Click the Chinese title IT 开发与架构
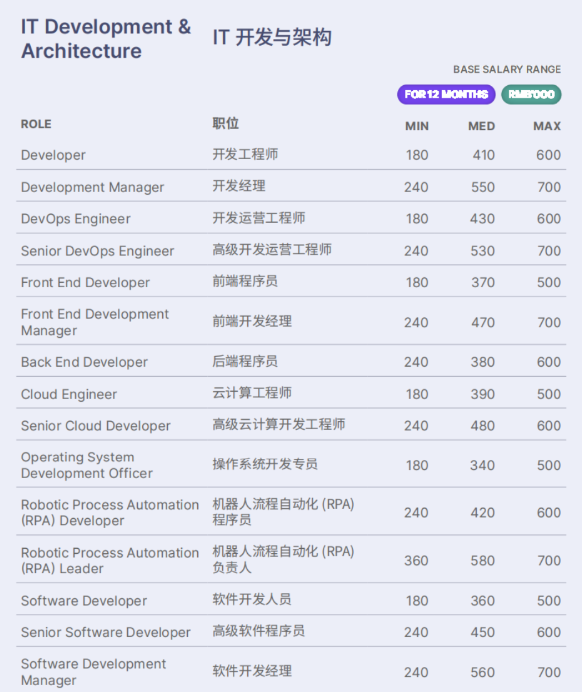 point(272,37)
